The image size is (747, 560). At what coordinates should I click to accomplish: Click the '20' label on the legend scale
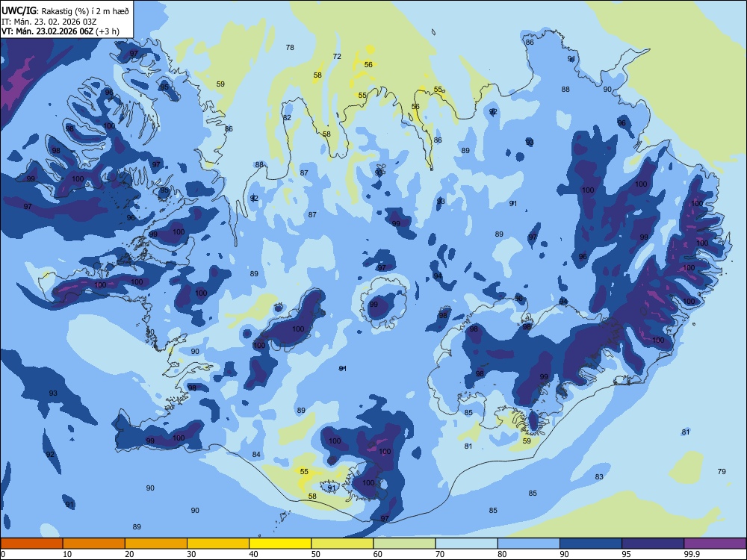[129, 554]
